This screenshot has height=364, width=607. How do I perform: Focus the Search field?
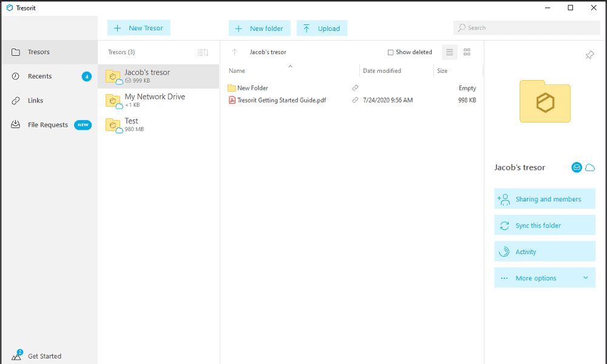point(526,28)
